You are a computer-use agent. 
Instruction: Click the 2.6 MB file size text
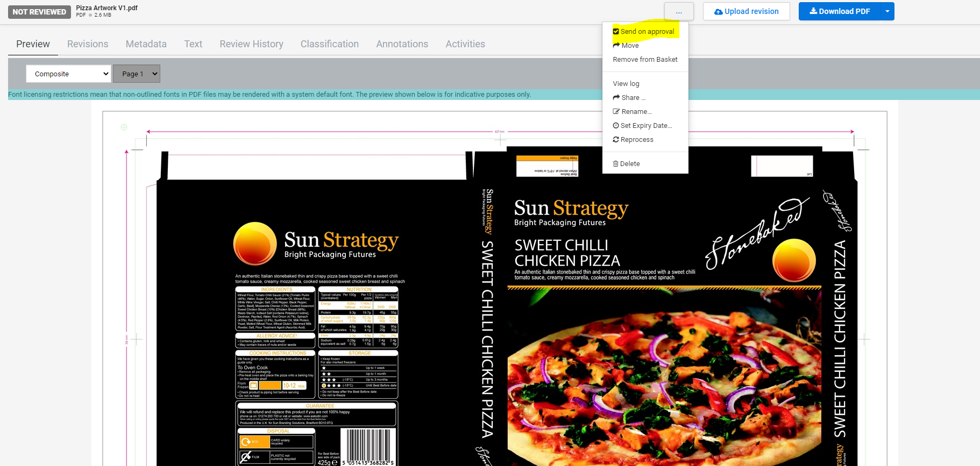(103, 15)
